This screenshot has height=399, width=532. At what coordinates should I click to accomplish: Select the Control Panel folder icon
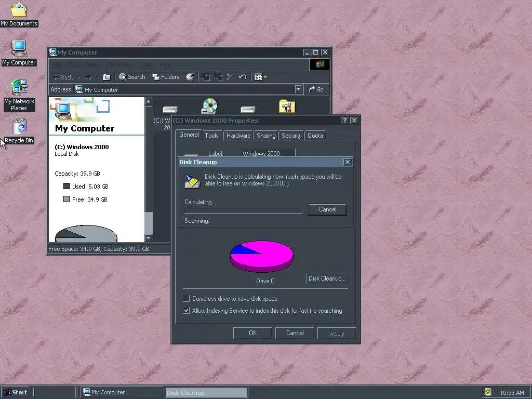(x=287, y=106)
